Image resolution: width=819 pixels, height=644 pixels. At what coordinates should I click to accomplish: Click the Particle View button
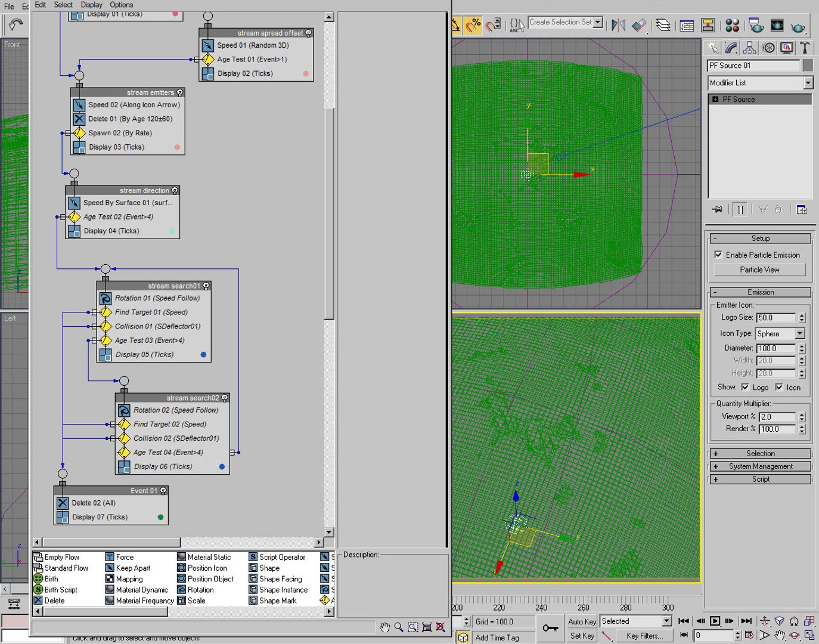click(760, 270)
